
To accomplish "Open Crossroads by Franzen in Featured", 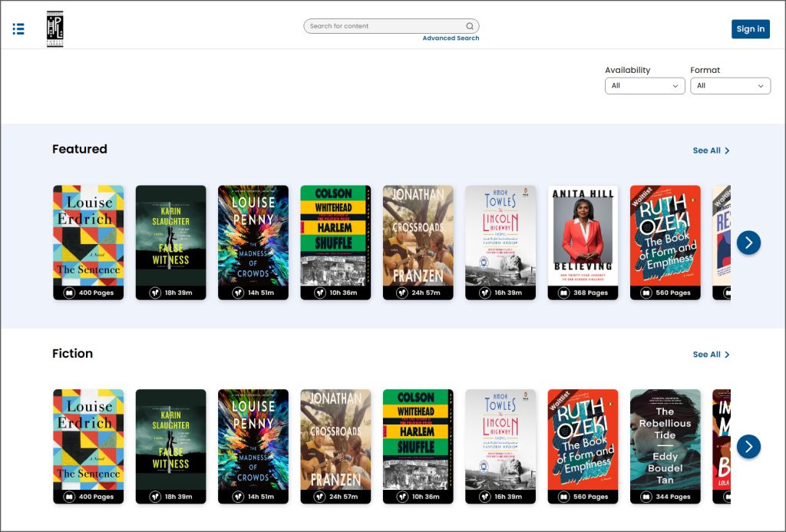I will point(418,236).
